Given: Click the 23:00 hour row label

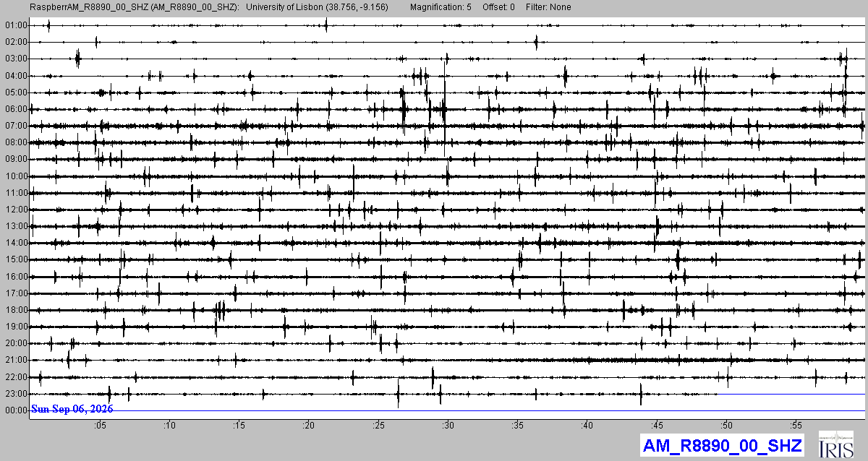Looking at the screenshot, I should [16, 394].
